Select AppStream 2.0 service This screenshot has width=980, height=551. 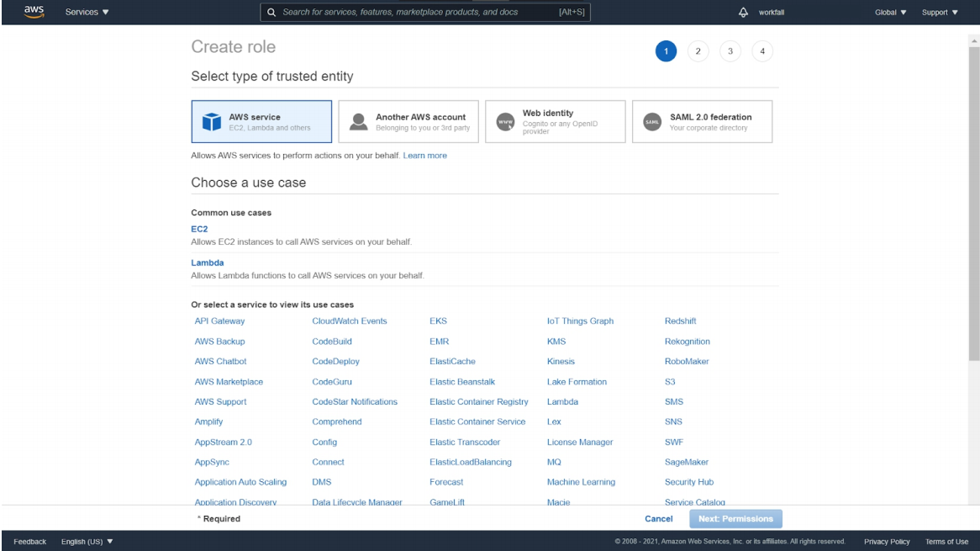point(223,442)
